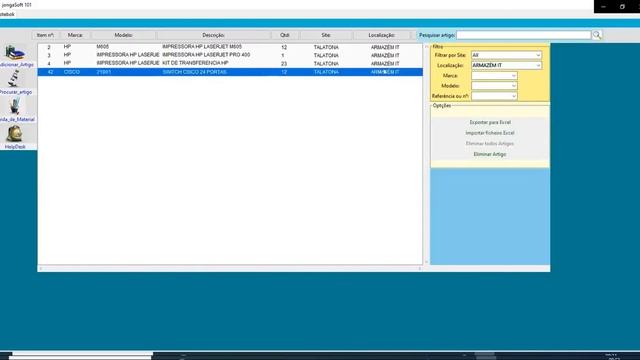Sort by the Localização column header

coord(382,35)
